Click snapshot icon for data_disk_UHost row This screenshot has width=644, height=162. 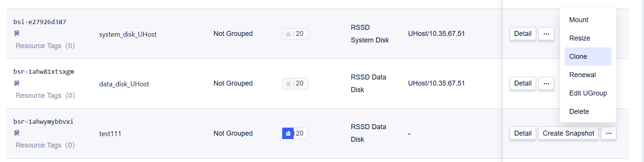[288, 84]
